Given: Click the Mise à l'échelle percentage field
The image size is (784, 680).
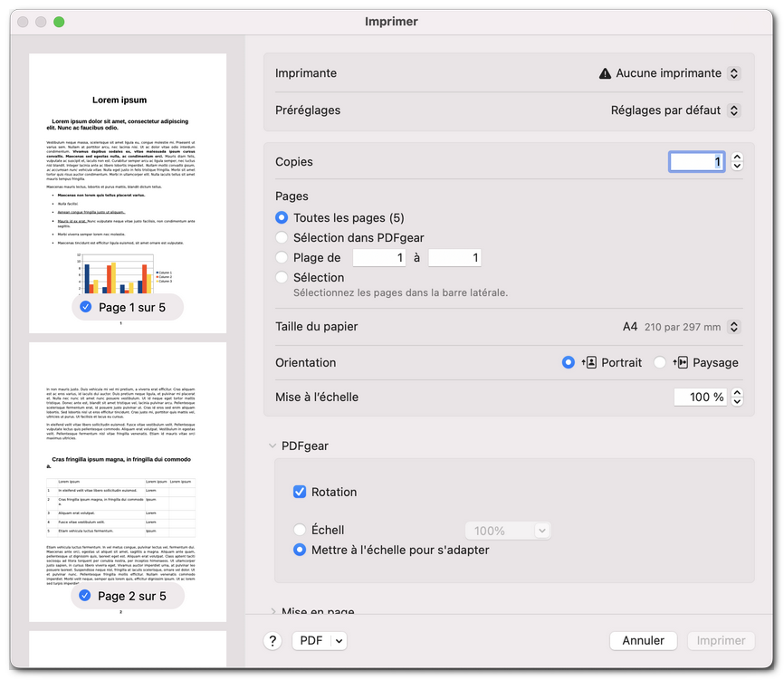Looking at the screenshot, I should pyautogui.click(x=701, y=397).
